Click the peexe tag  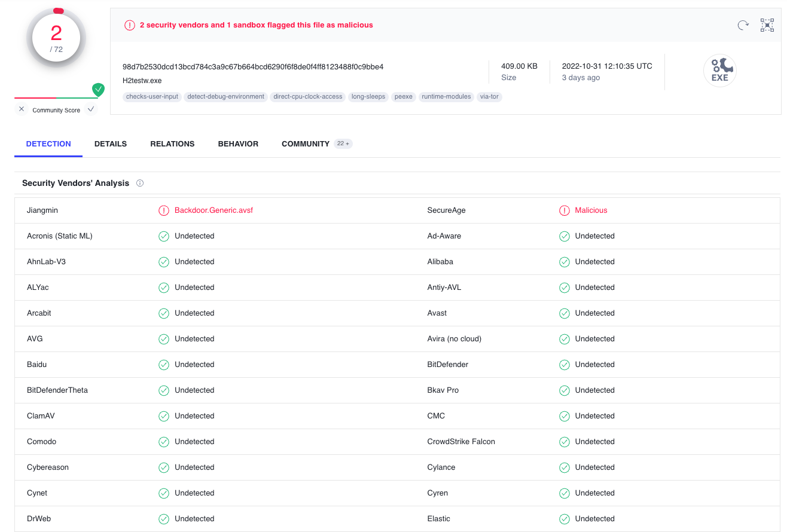coord(404,97)
